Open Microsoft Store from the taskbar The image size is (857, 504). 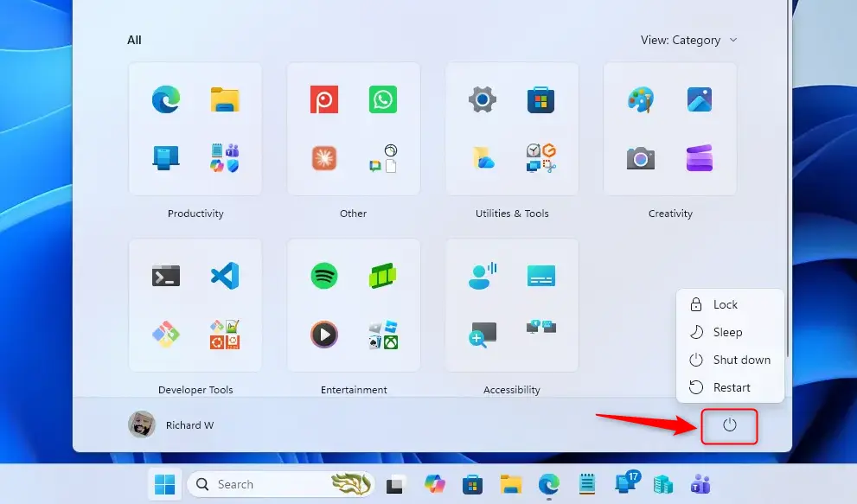[472, 484]
